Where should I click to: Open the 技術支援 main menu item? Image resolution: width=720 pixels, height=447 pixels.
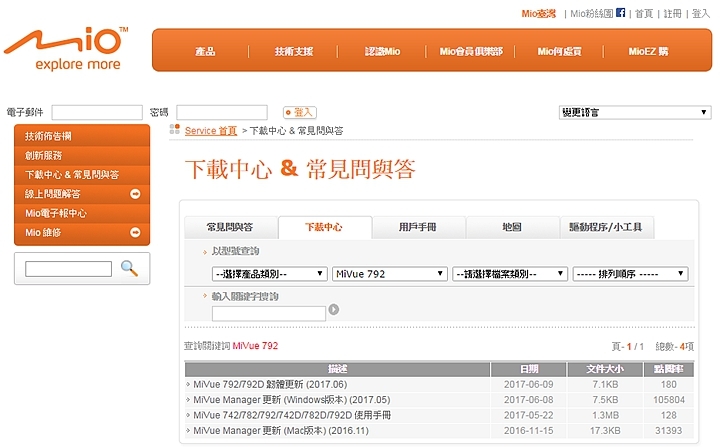(293, 51)
